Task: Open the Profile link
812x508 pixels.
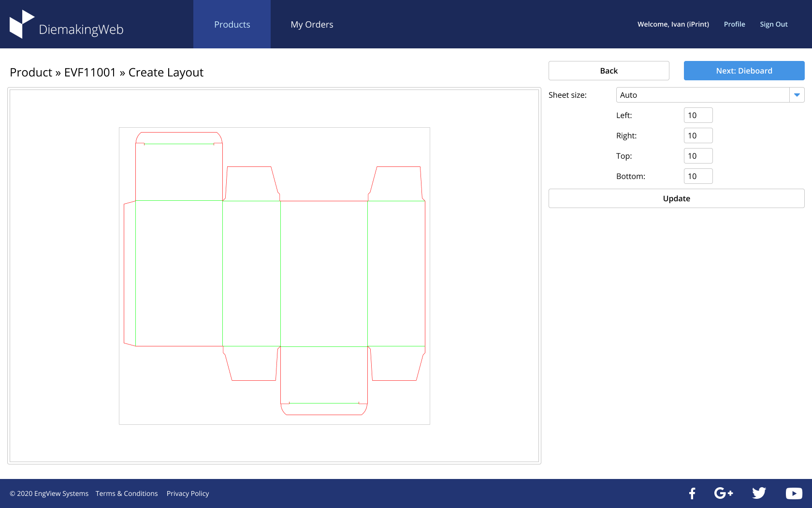Action: (734, 24)
